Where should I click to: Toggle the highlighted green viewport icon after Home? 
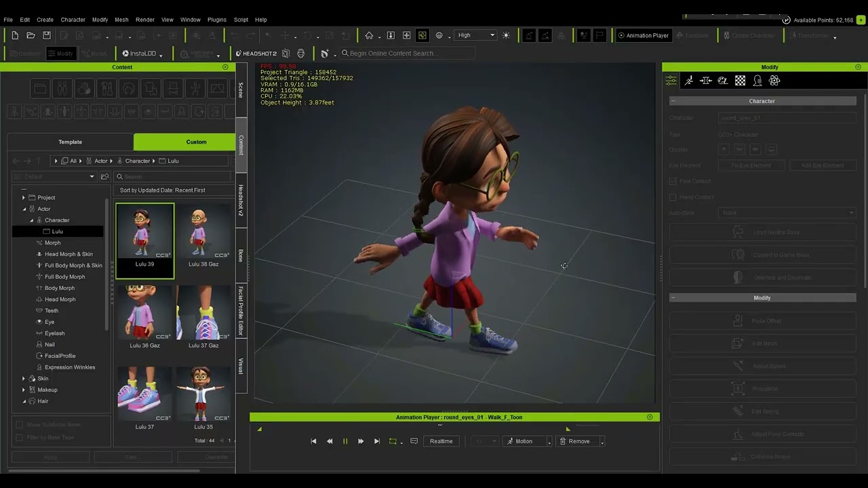tap(422, 35)
